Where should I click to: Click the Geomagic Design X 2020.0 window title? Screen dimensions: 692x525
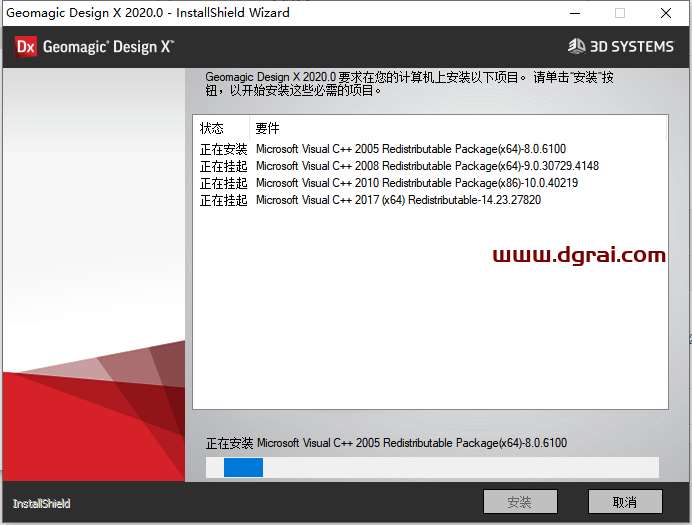coord(148,13)
